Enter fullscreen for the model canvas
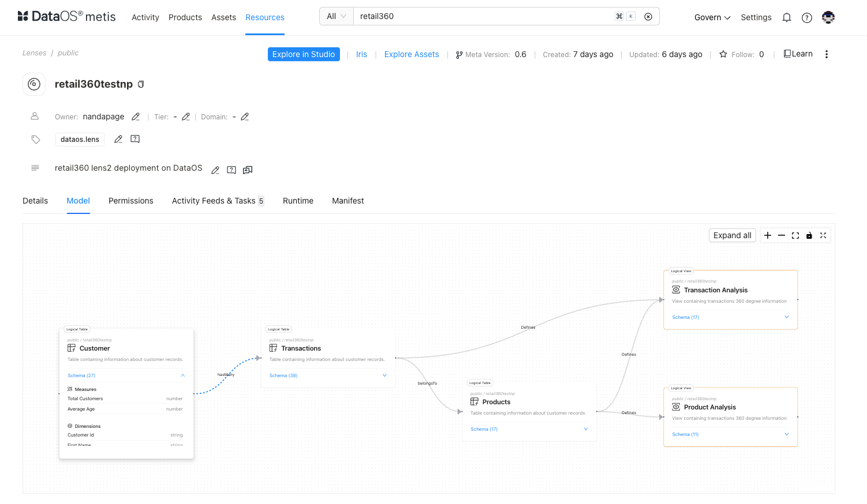The width and height of the screenshot is (867, 504). pos(823,235)
